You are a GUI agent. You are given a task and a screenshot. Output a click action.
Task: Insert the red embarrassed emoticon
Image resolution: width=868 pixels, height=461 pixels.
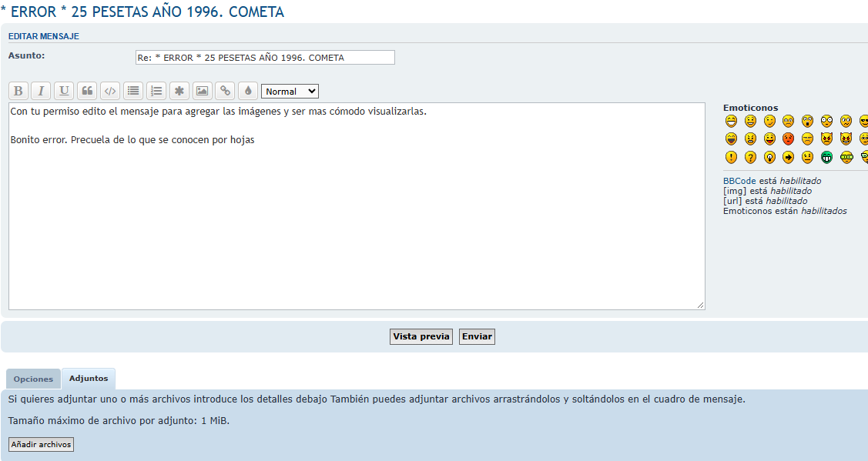coord(789,139)
